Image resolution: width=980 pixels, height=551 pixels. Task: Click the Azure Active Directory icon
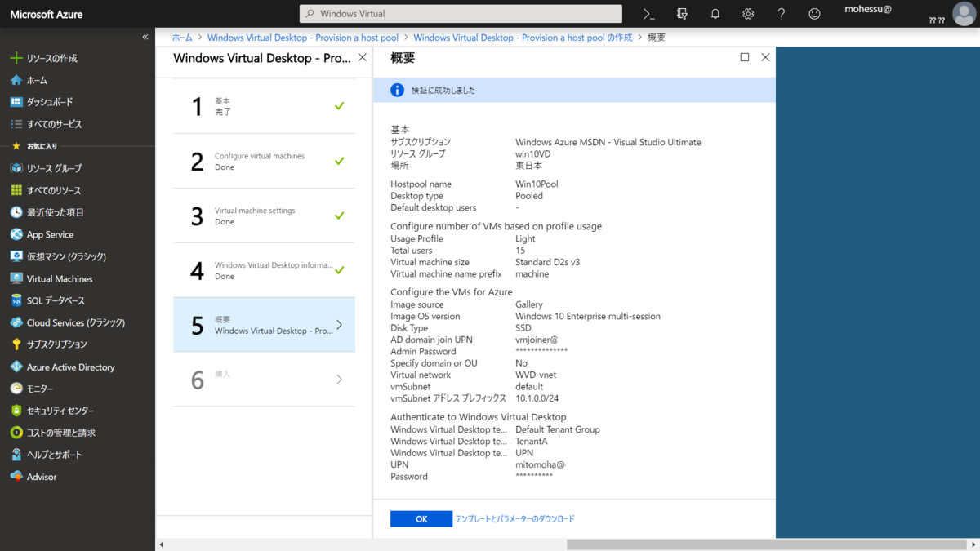[16, 367]
